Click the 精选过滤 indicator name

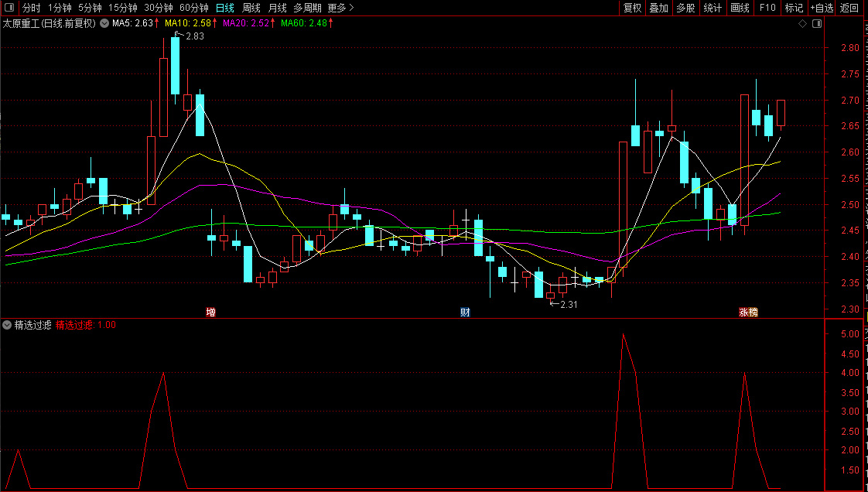coord(32,326)
